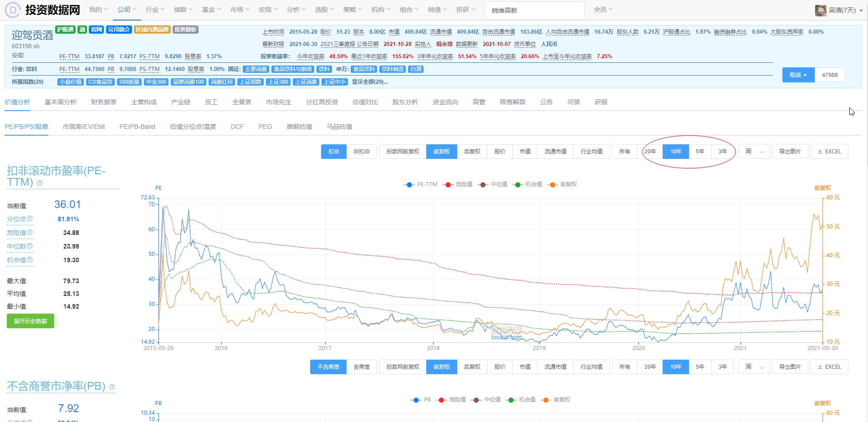Open the 行业 top navigation menu

coord(155,10)
